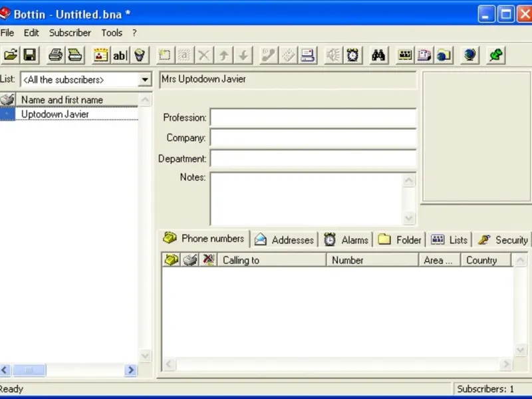Click subscriber list horizontal scroll right arrow

tap(130, 370)
